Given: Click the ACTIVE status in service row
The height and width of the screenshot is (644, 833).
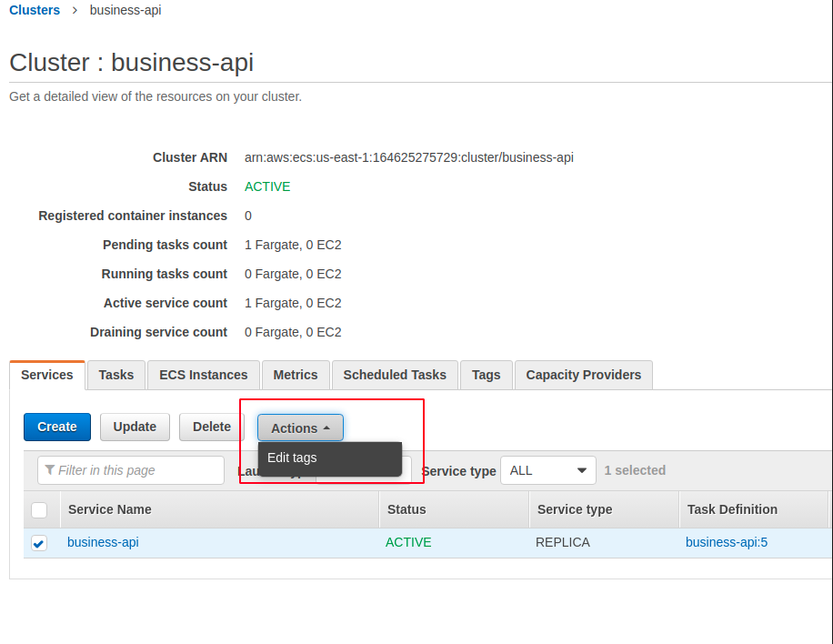Looking at the screenshot, I should (x=408, y=542).
